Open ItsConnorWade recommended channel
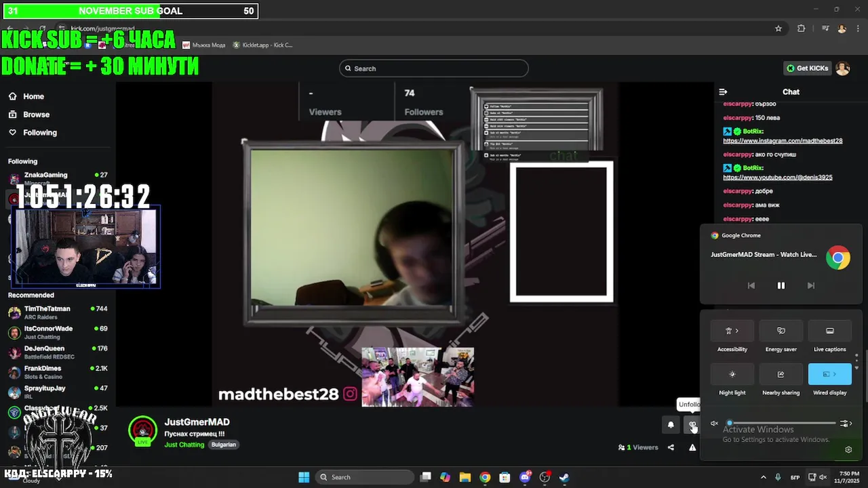Viewport: 868px width, 488px height. (x=58, y=332)
